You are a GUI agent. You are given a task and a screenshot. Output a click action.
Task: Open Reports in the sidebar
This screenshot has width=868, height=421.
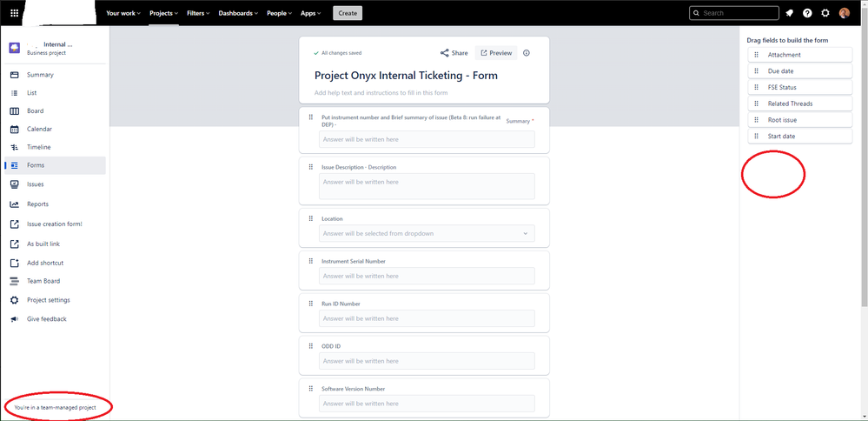tap(55, 204)
